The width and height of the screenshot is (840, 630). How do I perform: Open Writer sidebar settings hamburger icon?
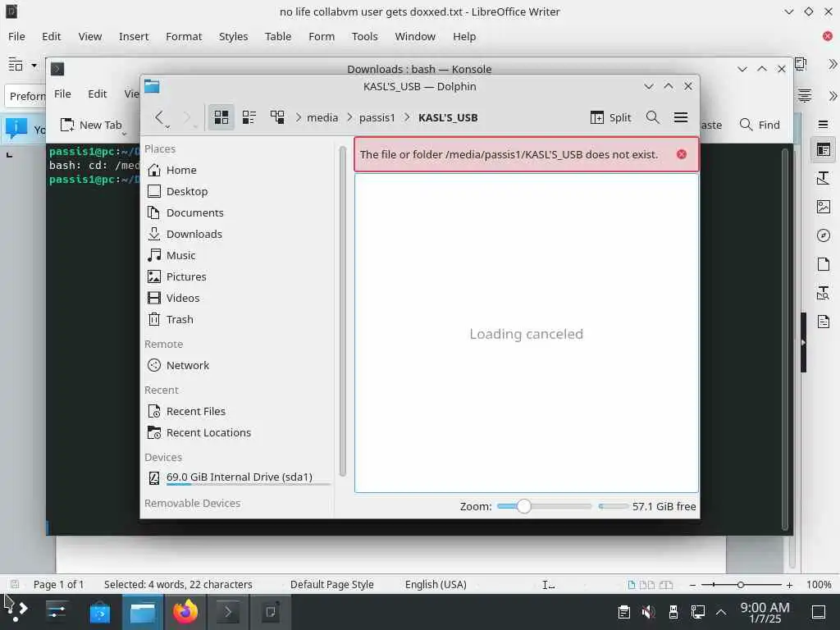point(824,125)
